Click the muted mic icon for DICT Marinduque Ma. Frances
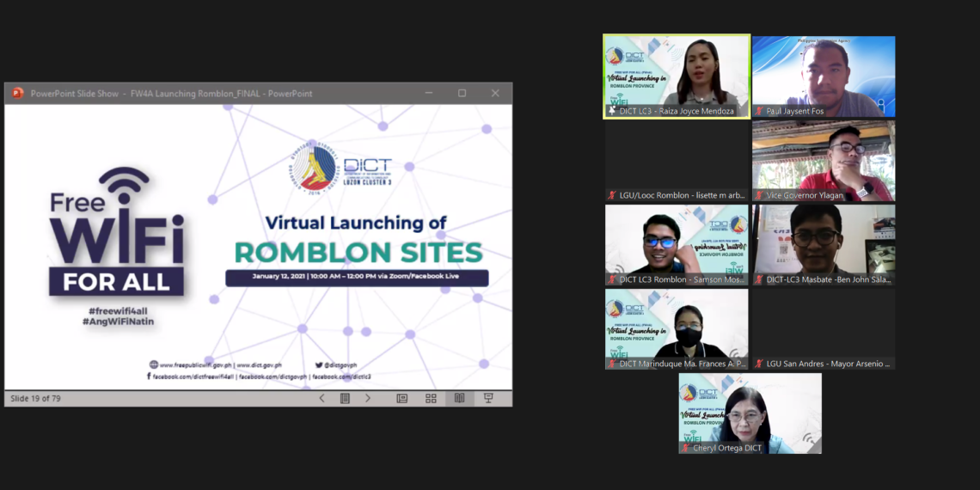 (612, 363)
